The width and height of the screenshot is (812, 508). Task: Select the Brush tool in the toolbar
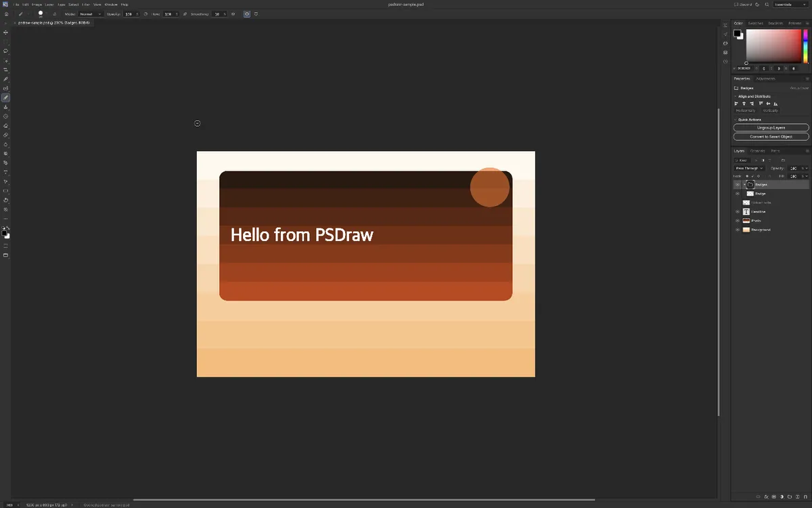(x=5, y=98)
